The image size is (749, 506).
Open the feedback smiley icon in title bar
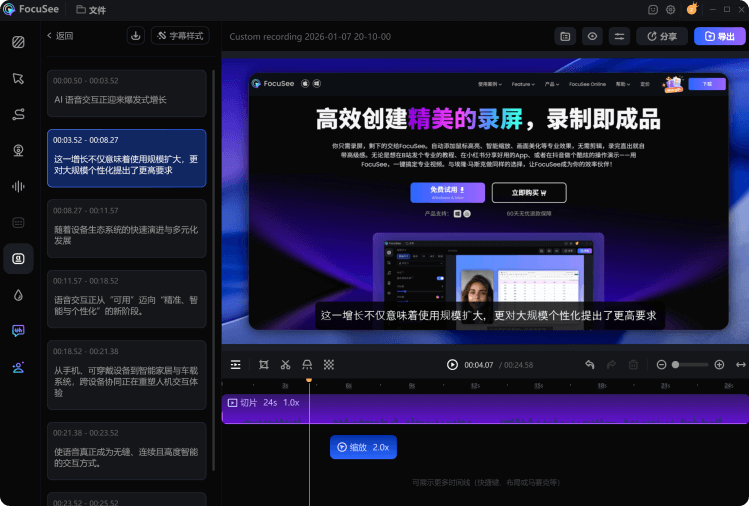tap(653, 10)
